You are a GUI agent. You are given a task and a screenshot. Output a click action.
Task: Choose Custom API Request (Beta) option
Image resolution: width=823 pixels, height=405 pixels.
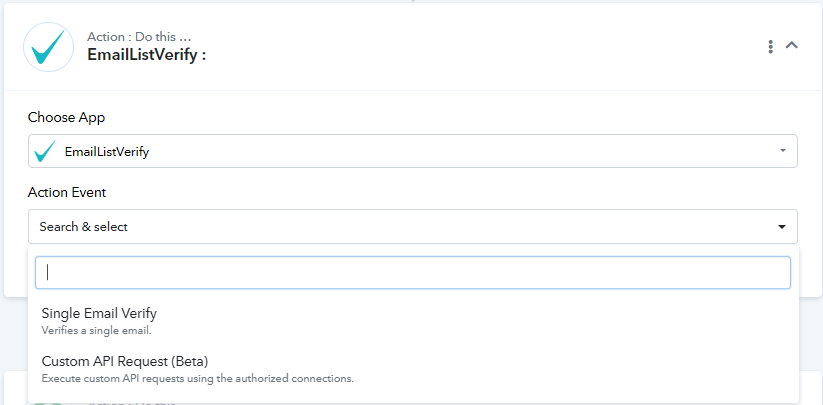pos(414,369)
